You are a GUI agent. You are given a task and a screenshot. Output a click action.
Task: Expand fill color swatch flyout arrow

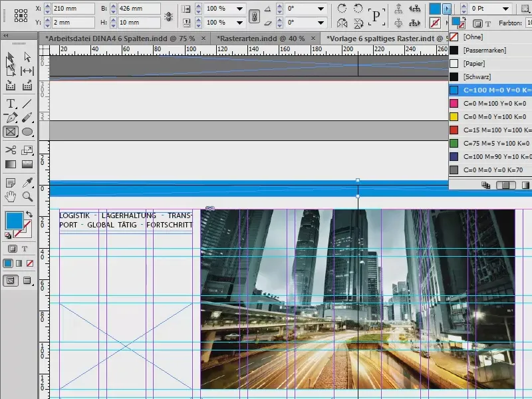(x=447, y=9)
